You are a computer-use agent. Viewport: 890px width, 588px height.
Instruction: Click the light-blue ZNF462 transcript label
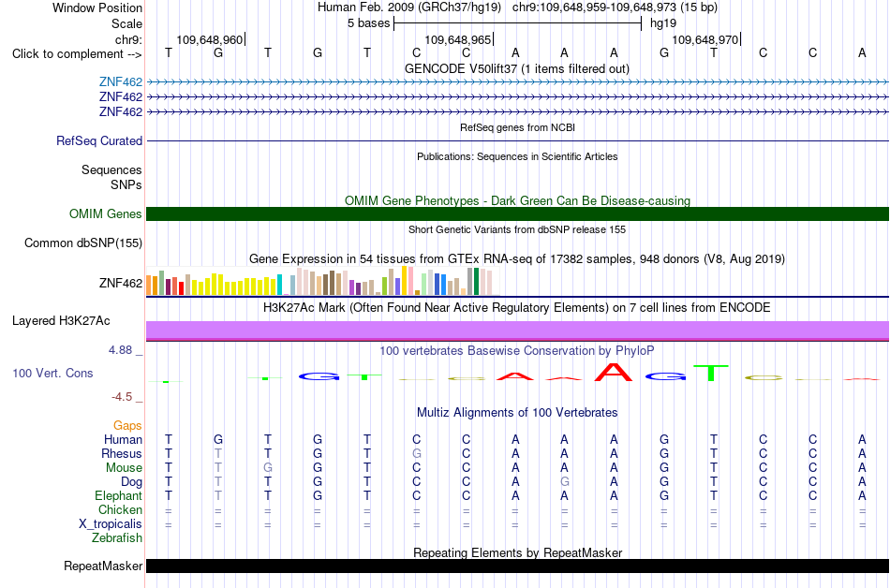[x=121, y=82]
